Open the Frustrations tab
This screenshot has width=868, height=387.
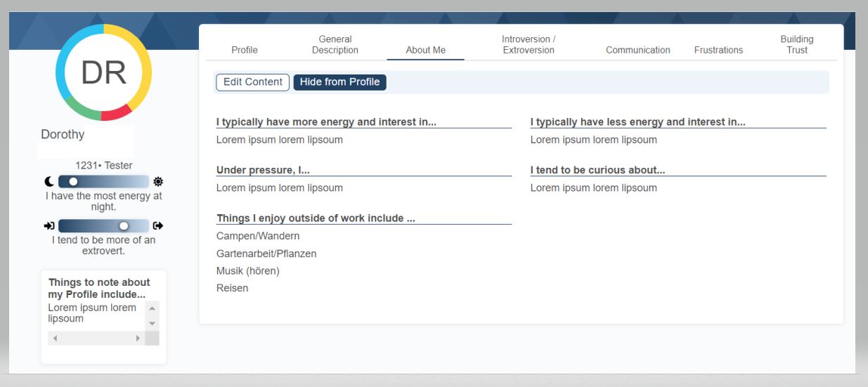(718, 50)
